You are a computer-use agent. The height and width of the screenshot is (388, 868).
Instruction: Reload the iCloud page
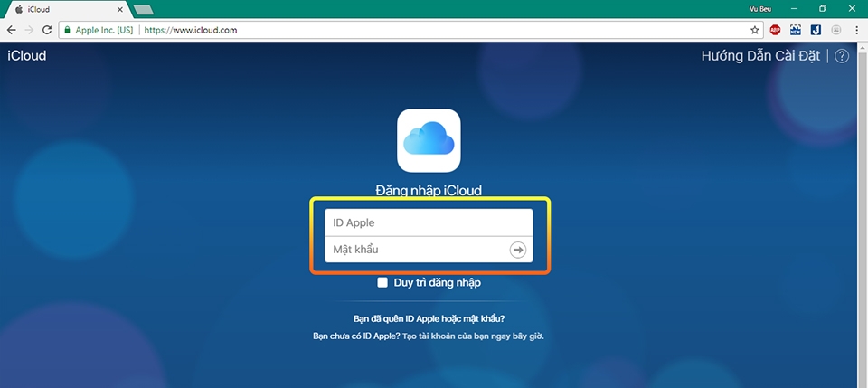point(47,31)
